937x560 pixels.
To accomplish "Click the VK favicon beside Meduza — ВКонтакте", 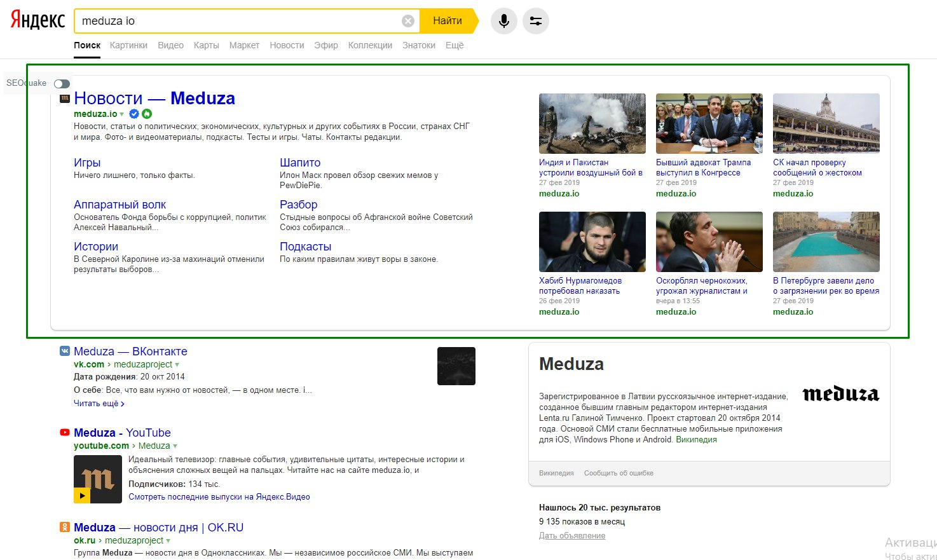I will (64, 351).
